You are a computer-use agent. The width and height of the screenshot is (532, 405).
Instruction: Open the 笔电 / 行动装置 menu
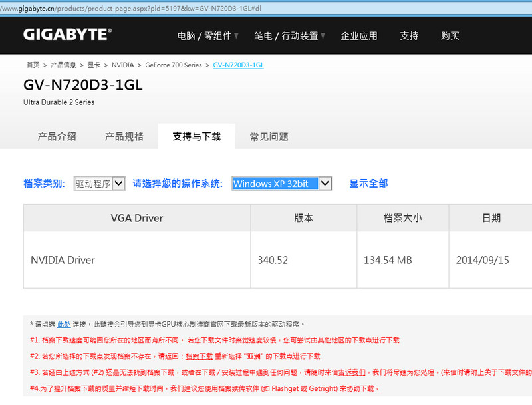click(x=289, y=36)
